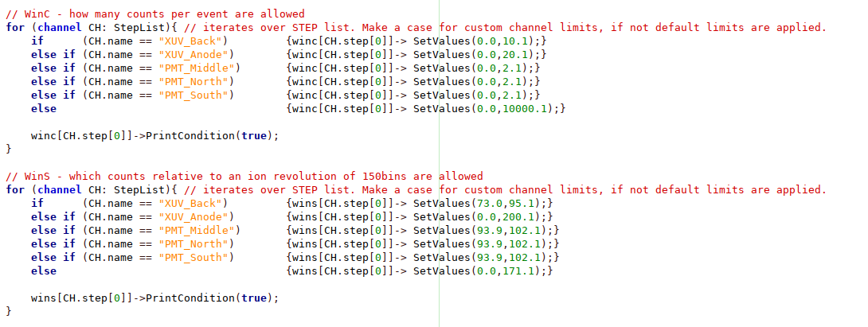Click "PMT_Middle" string in the wins block
This screenshot has width=868, height=327.
[199, 230]
